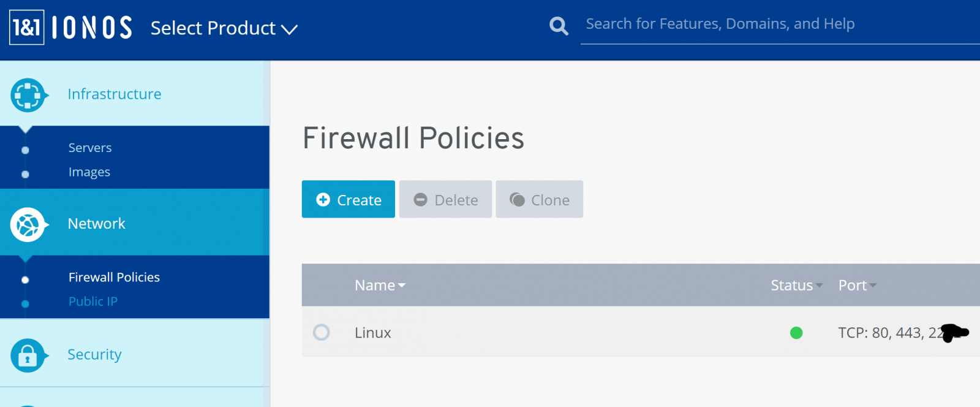980x407 pixels.
Task: Click the green status indicator for Linux
Action: (x=796, y=333)
